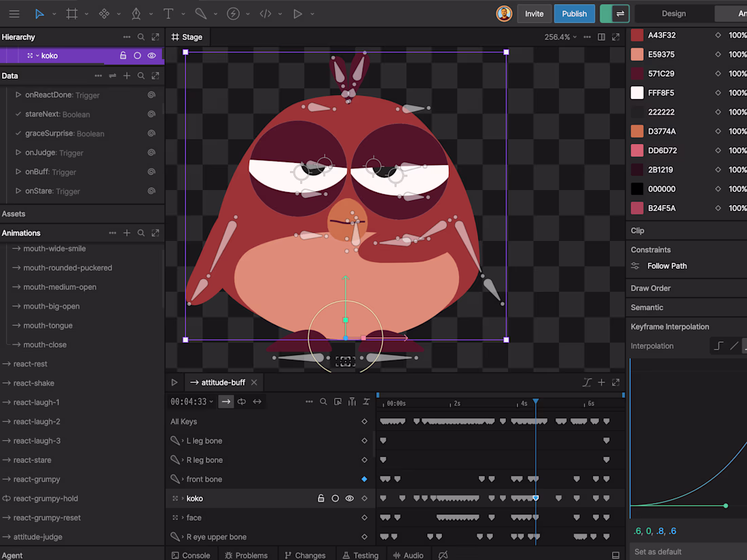Pick the Bone tool
Screen dimensions: 747x560
click(x=200, y=14)
